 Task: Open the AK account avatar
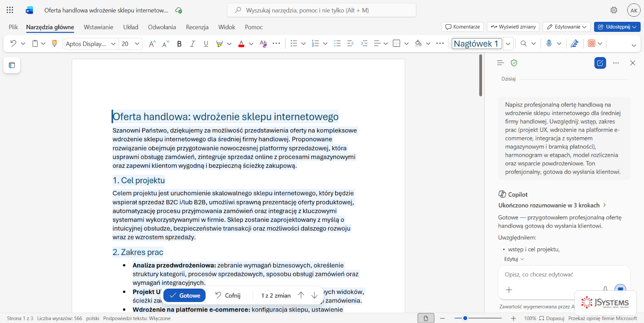tap(634, 10)
